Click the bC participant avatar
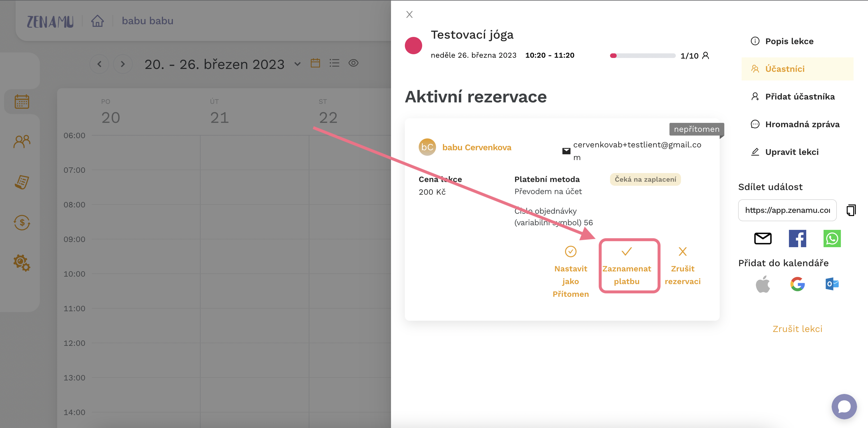 427,147
